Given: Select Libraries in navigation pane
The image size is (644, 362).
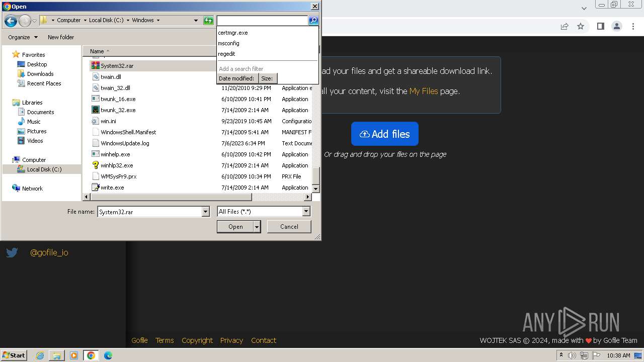Looking at the screenshot, I should 28,103.
